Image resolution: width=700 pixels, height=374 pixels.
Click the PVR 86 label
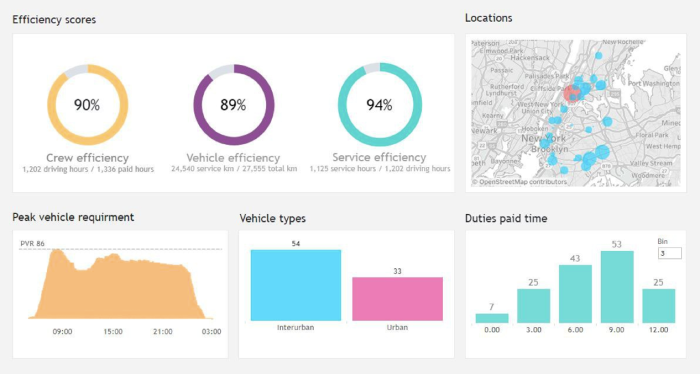(x=33, y=244)
